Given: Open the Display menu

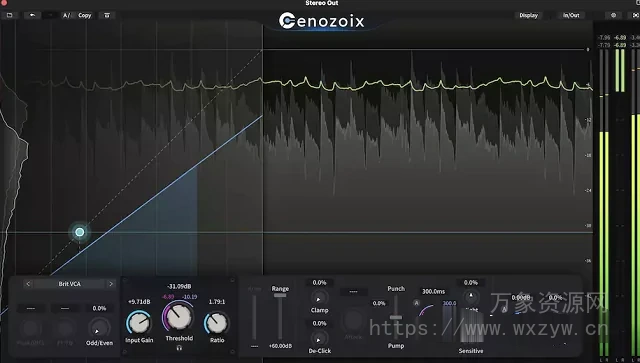Looking at the screenshot, I should pyautogui.click(x=529, y=16).
